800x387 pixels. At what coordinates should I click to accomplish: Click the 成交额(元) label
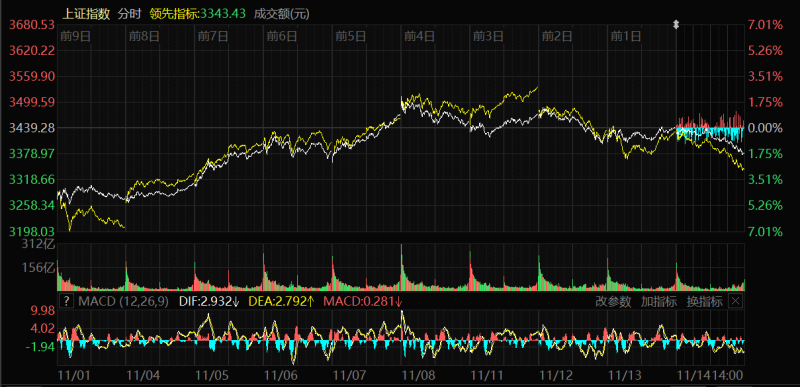click(282, 14)
